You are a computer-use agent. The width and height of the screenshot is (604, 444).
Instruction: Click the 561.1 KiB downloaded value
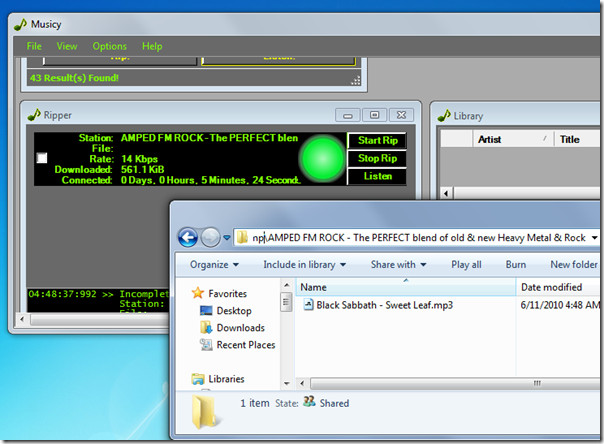pyautogui.click(x=143, y=169)
